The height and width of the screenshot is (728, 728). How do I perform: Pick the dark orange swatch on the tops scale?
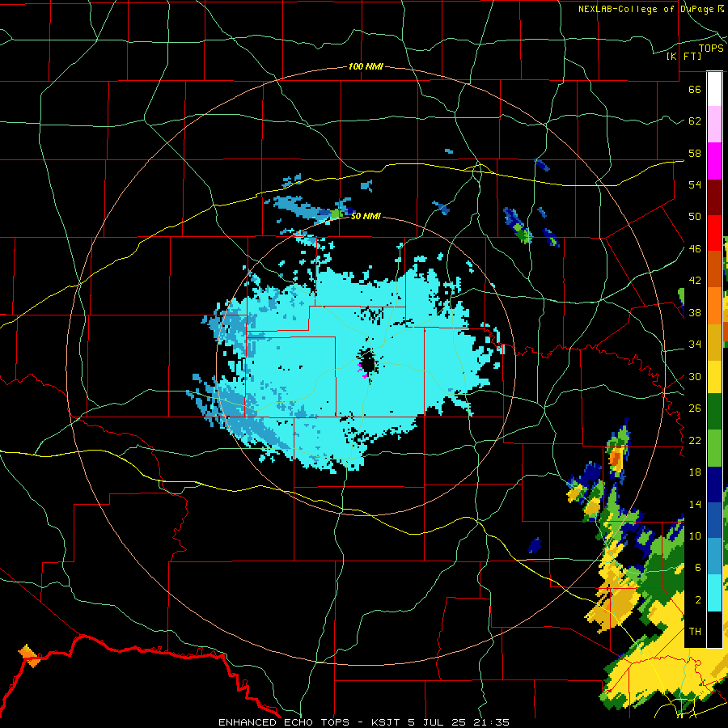pos(714,269)
